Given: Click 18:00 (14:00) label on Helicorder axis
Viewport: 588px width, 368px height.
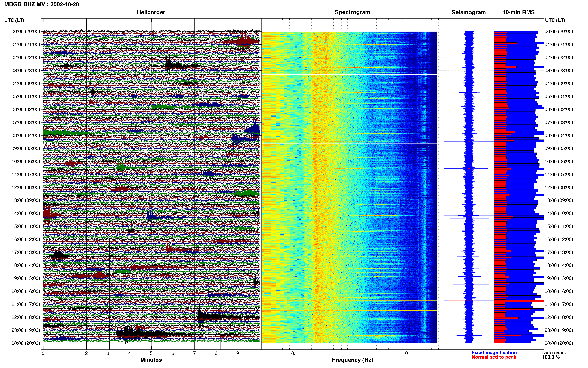Looking at the screenshot, I should 26,265.
